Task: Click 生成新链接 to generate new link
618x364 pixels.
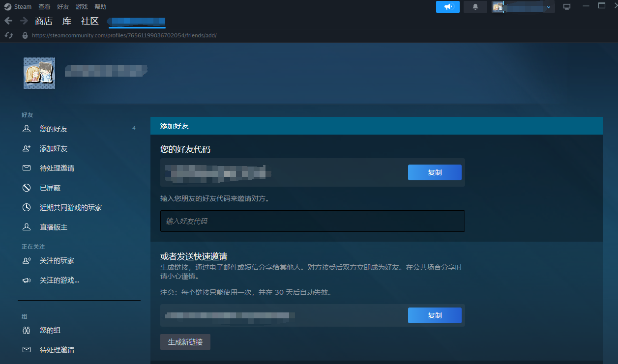Action: pos(185,342)
